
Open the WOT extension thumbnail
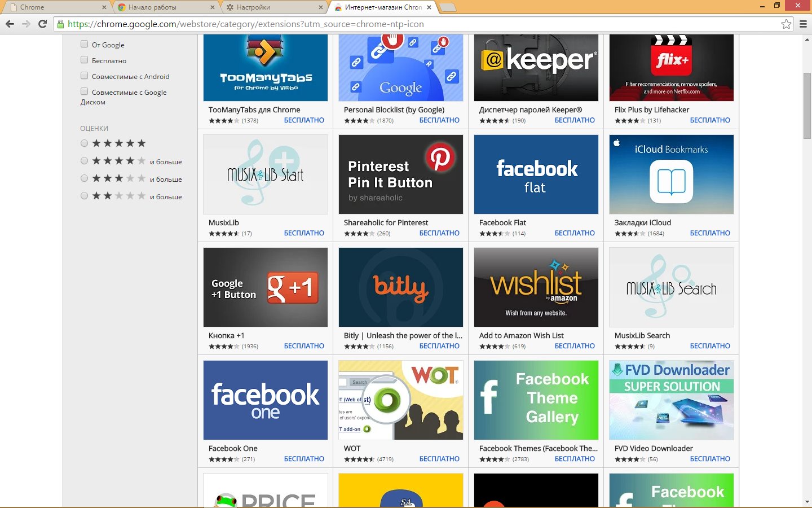pyautogui.click(x=401, y=400)
